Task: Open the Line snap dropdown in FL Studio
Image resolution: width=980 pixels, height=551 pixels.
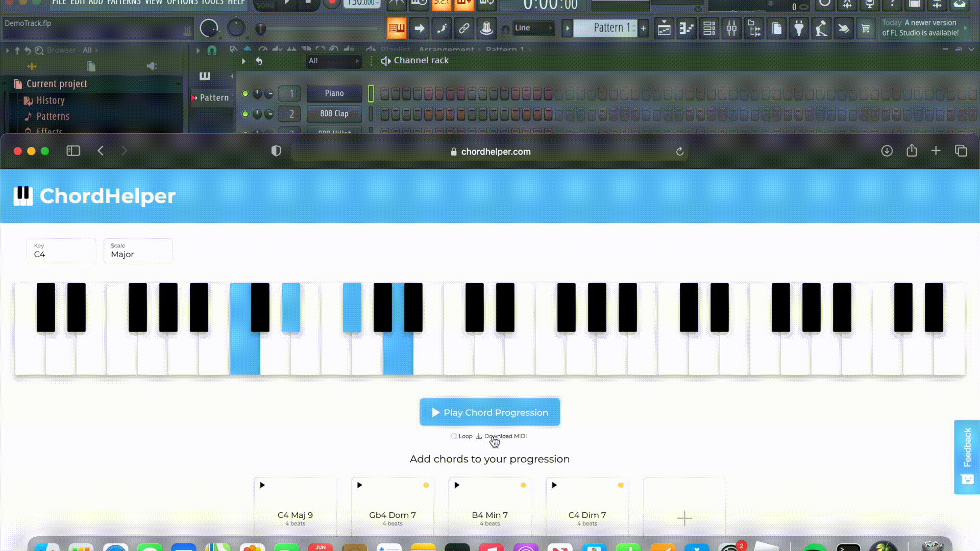Action: coord(533,28)
